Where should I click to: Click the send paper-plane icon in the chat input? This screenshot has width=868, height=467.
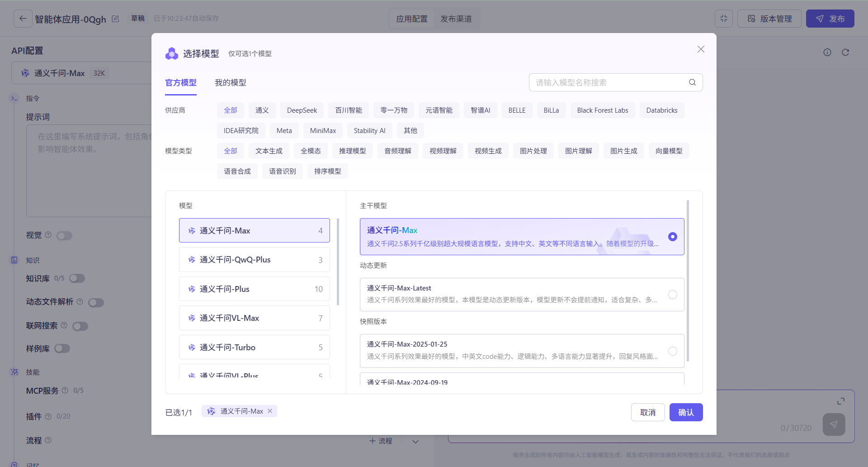834,424
